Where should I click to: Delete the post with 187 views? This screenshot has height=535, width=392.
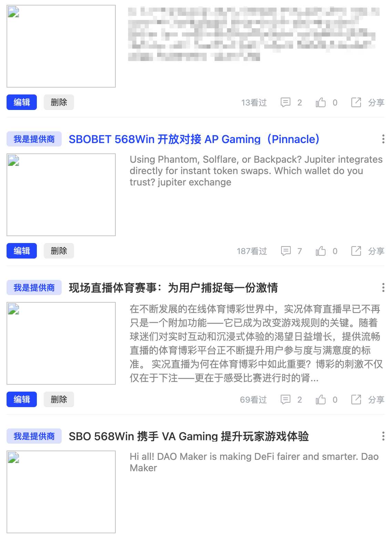[59, 251]
